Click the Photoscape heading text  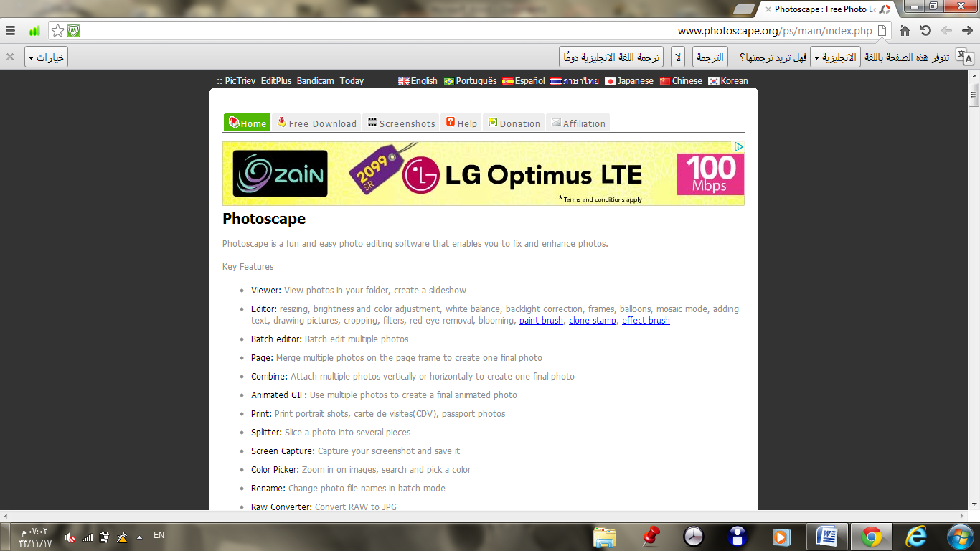point(264,219)
